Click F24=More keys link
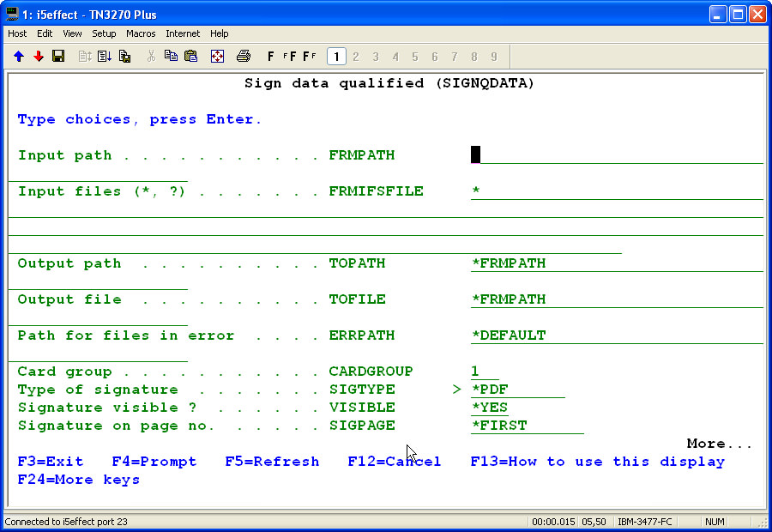 click(79, 480)
